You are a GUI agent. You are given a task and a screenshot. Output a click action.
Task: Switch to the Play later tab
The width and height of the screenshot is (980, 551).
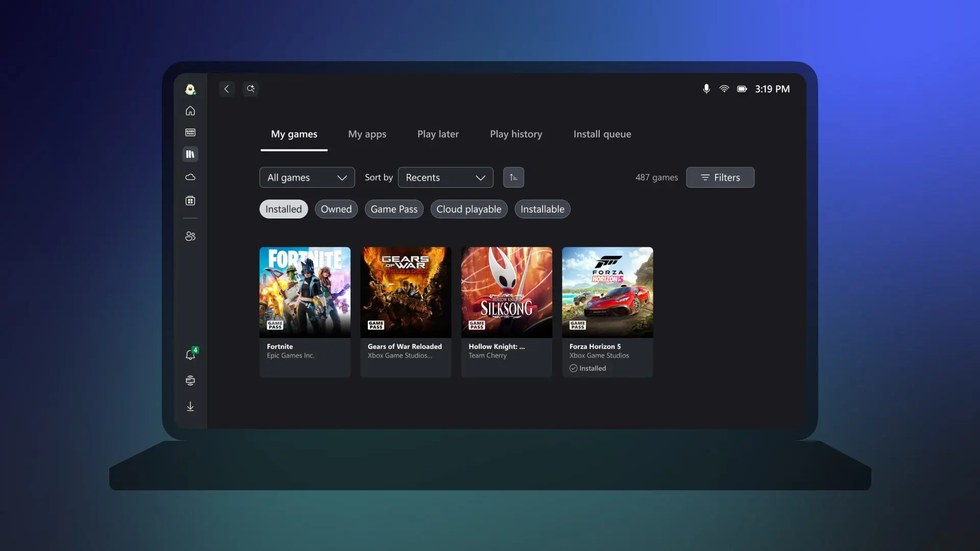coord(437,134)
